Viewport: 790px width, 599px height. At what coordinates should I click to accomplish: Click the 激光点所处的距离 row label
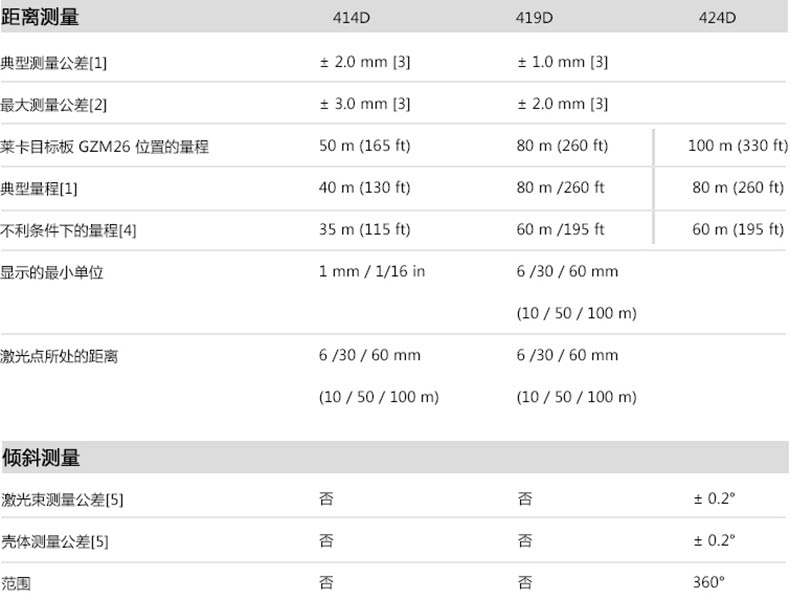coord(59,355)
